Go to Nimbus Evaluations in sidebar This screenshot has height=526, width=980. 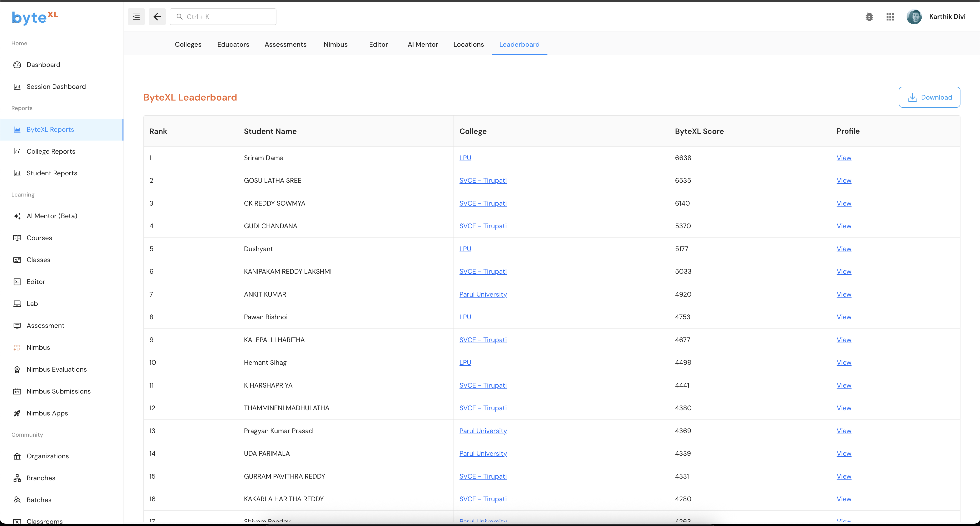pos(56,369)
